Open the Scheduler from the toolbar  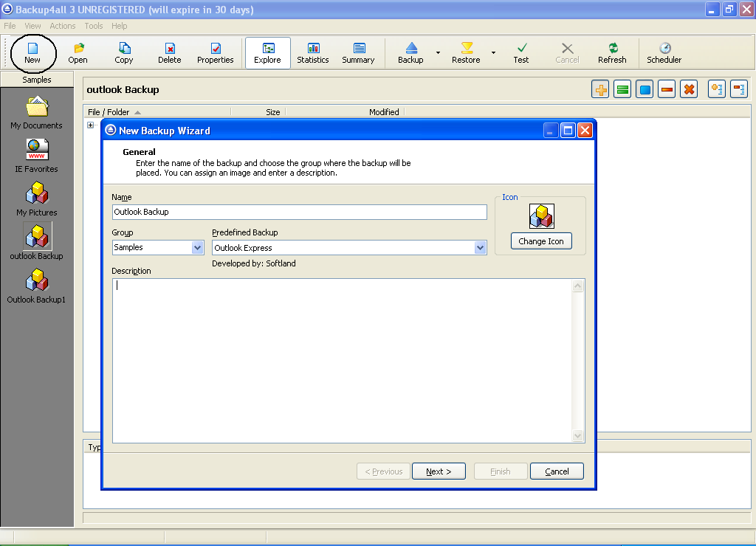pyautogui.click(x=664, y=53)
